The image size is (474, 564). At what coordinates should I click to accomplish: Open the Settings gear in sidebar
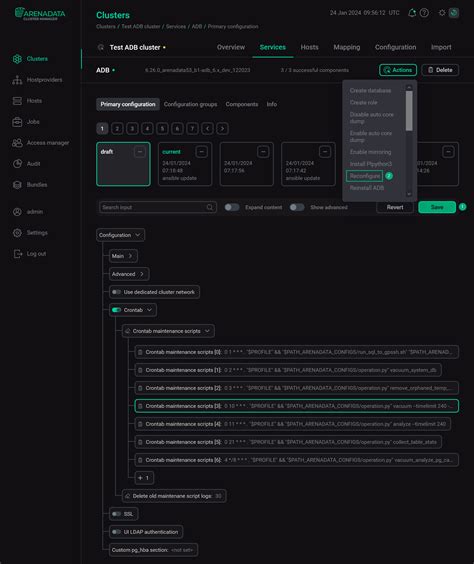click(x=17, y=233)
